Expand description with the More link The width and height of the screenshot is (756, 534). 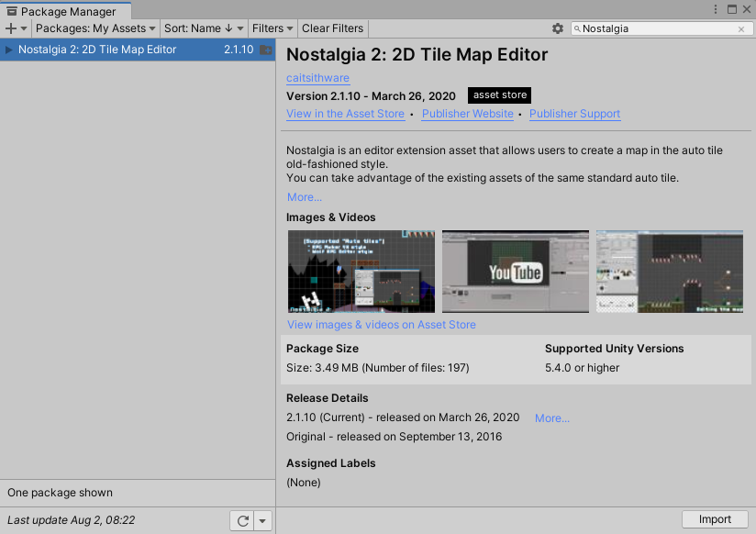[x=304, y=197]
